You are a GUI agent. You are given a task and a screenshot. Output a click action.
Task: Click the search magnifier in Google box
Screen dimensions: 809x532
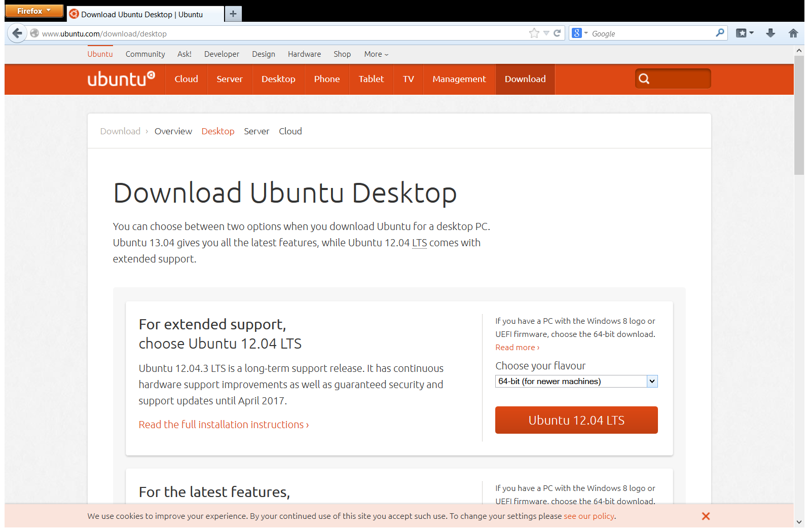coord(720,33)
